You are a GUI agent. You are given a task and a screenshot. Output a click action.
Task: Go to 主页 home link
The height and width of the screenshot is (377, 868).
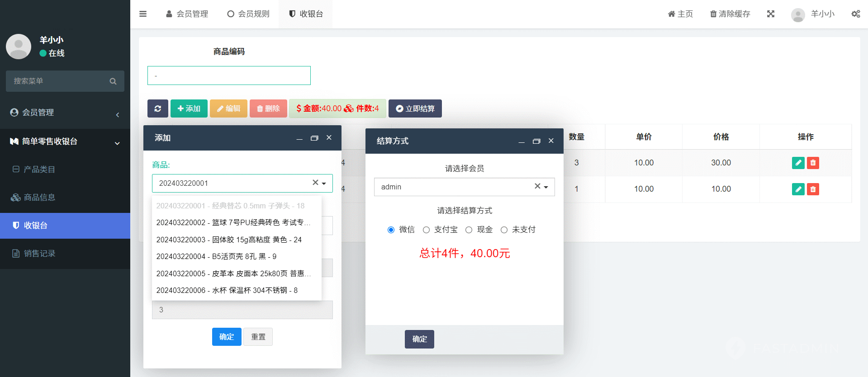(x=680, y=14)
